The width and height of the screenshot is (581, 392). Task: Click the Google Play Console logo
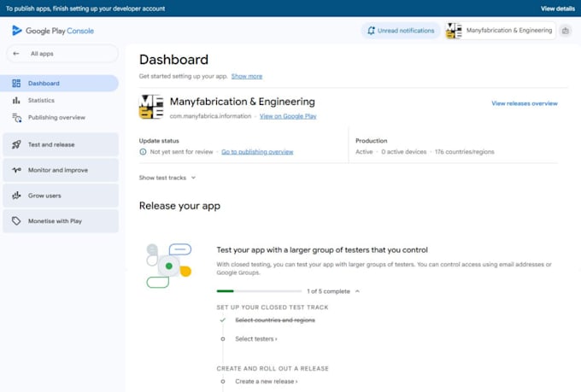point(53,31)
